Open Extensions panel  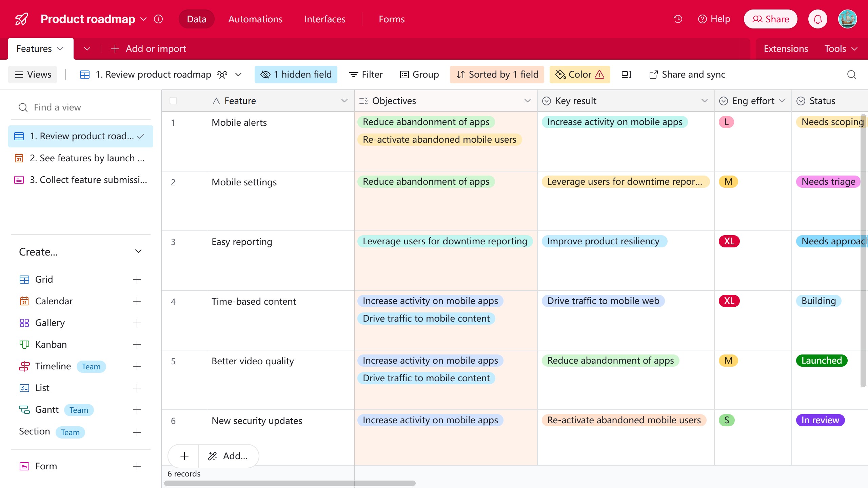(x=786, y=49)
